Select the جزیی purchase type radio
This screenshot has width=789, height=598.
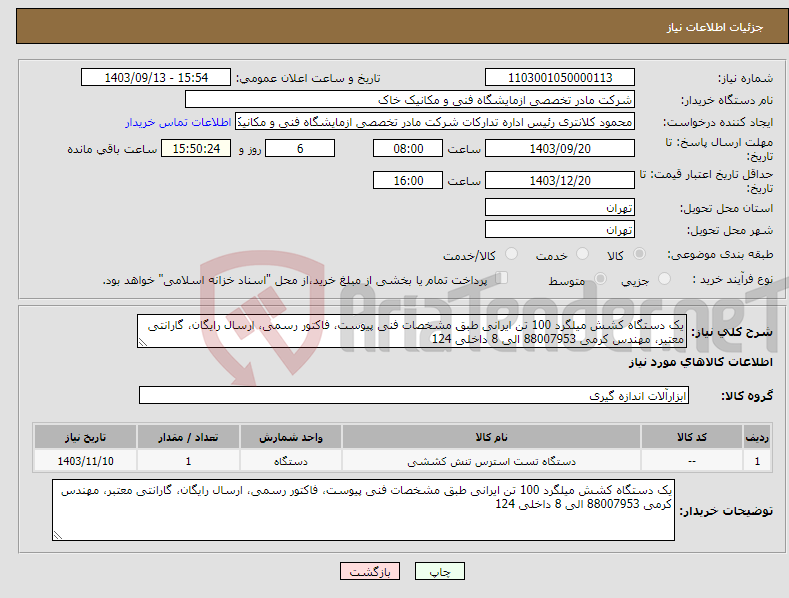(664, 278)
